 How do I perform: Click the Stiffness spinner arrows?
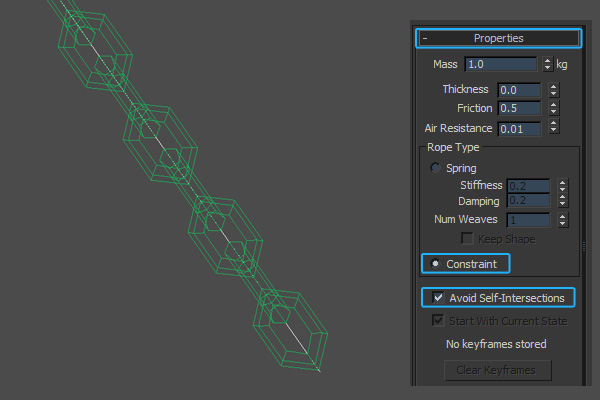coord(562,186)
